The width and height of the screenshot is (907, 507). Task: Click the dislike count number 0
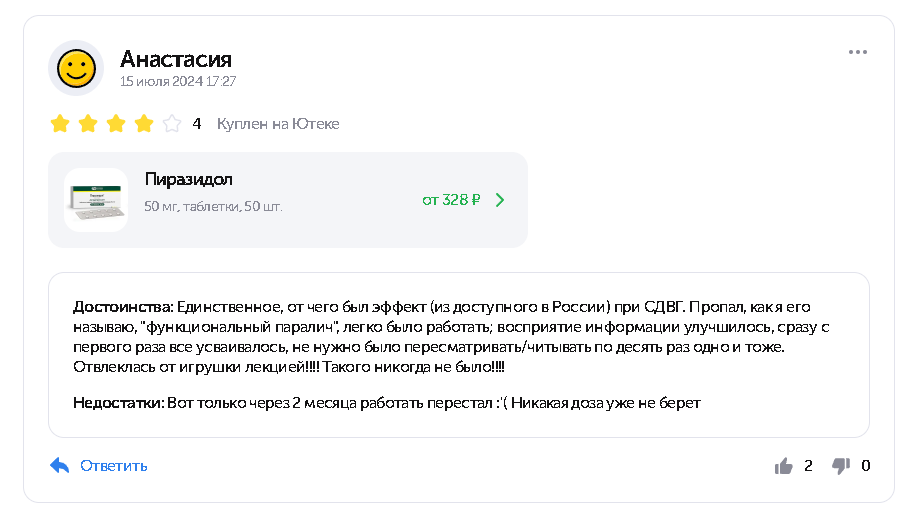pyautogui.click(x=866, y=465)
